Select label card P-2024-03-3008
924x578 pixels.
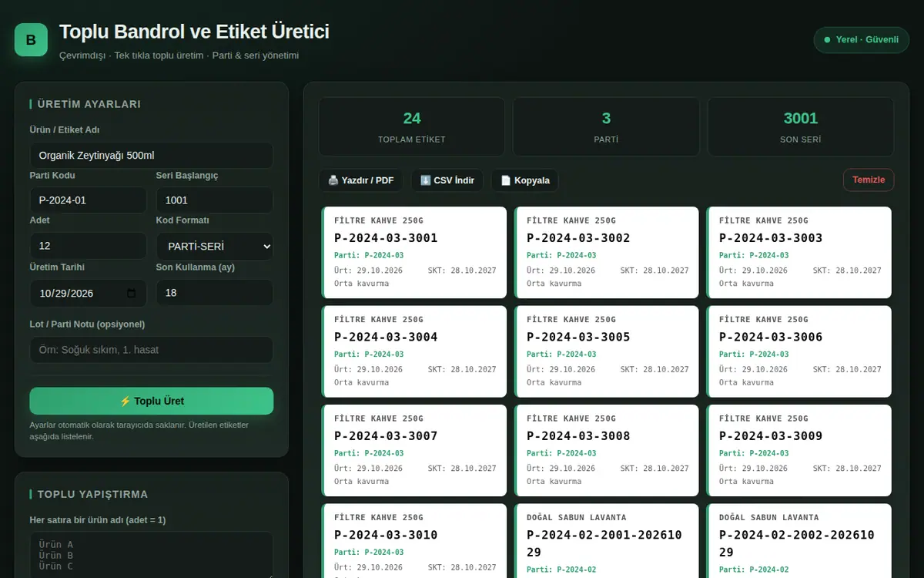point(607,450)
